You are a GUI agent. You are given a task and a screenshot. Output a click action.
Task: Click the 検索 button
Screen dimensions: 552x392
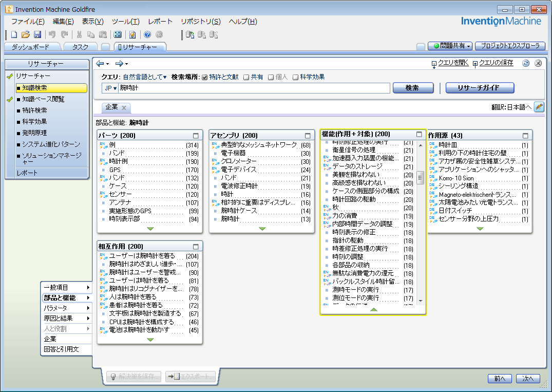click(413, 88)
